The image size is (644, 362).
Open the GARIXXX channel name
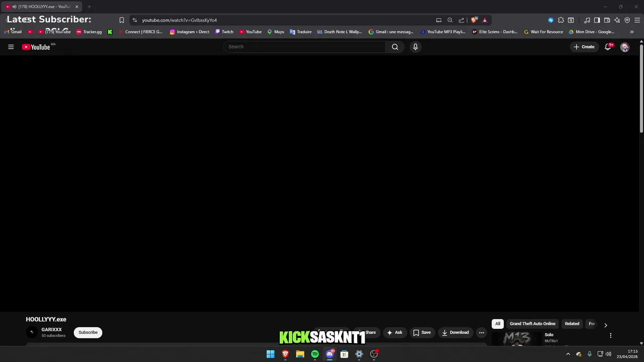coord(51,330)
